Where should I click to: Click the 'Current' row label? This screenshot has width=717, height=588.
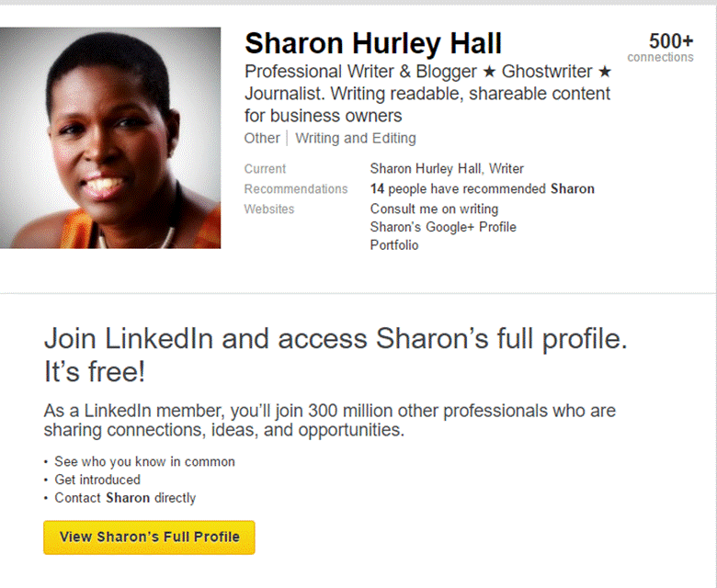pyautogui.click(x=265, y=169)
